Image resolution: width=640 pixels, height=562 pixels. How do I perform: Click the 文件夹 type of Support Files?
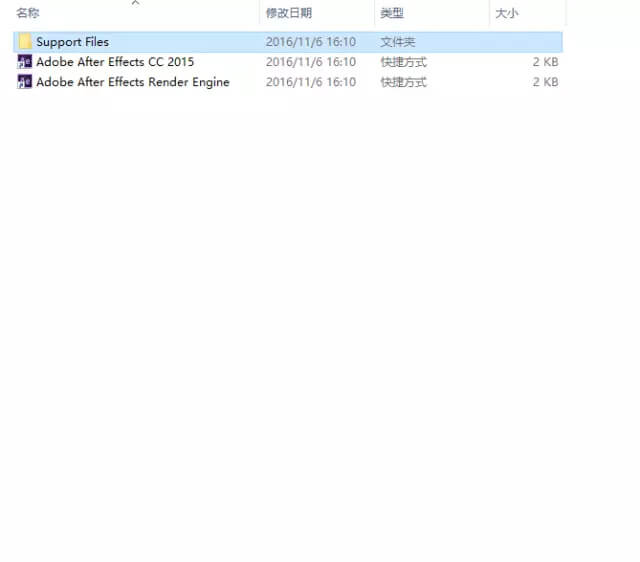coord(398,42)
